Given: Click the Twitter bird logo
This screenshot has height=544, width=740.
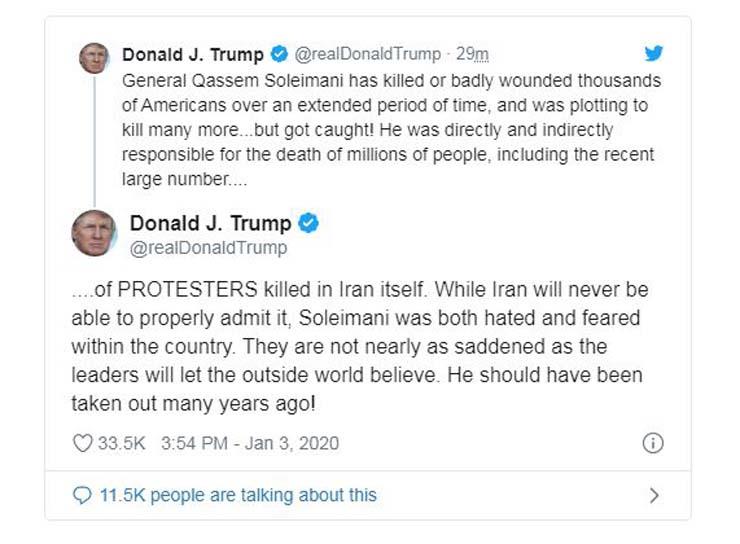Looking at the screenshot, I should click(654, 54).
